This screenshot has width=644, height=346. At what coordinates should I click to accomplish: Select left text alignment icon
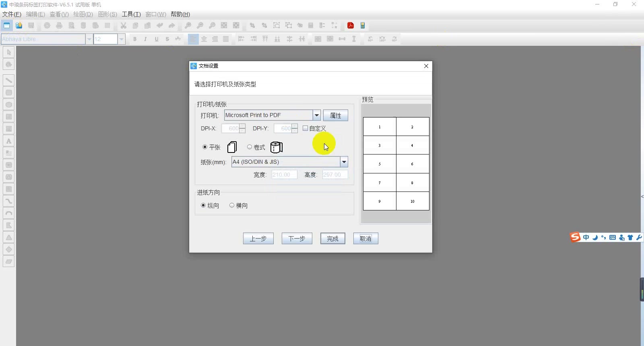(193, 39)
